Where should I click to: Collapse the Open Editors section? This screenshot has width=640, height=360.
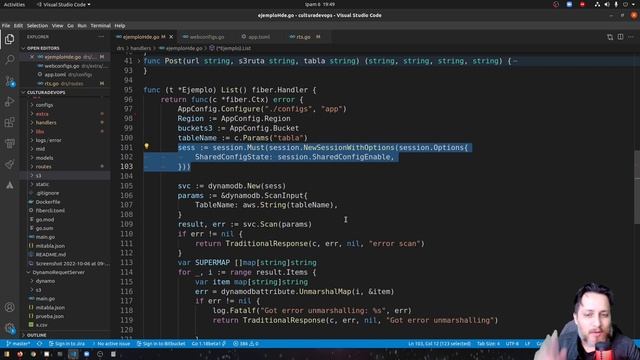(43, 48)
